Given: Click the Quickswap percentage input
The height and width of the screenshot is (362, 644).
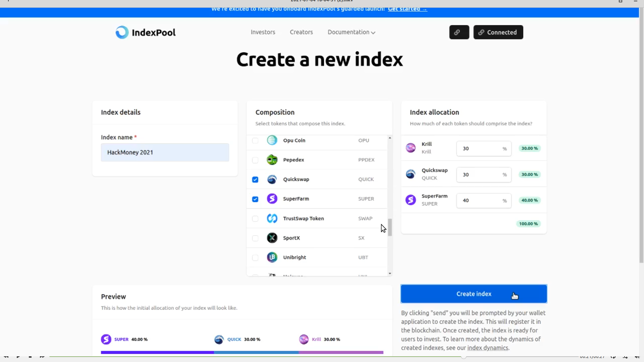Looking at the screenshot, I should [484, 175].
